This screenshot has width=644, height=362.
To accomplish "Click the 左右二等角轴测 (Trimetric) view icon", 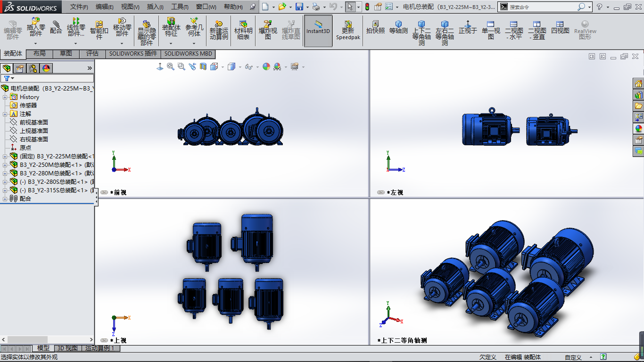I will click(445, 24).
